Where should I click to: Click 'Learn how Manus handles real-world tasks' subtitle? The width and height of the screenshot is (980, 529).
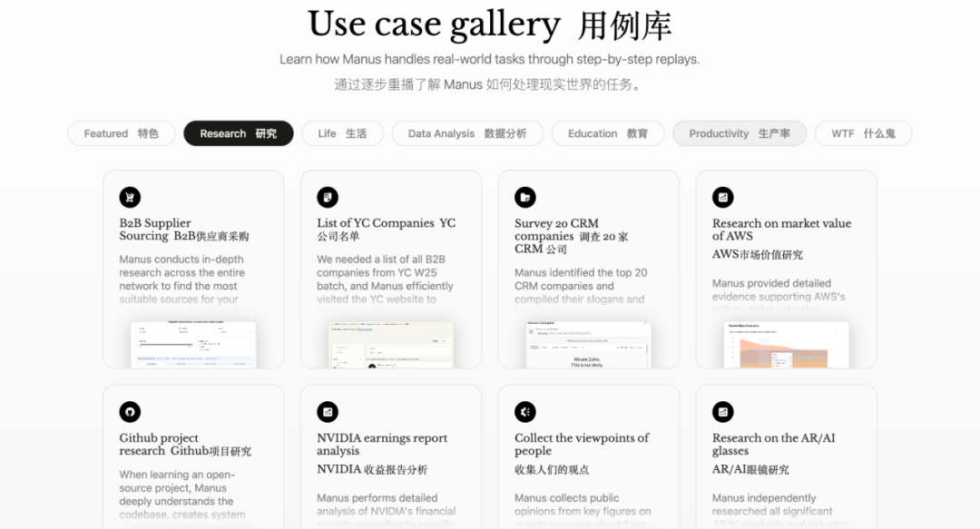(489, 59)
